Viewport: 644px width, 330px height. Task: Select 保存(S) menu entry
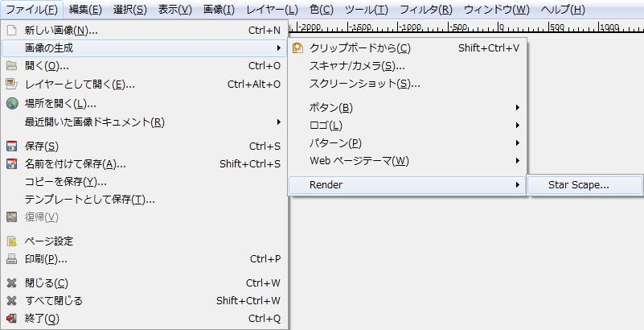point(145,146)
